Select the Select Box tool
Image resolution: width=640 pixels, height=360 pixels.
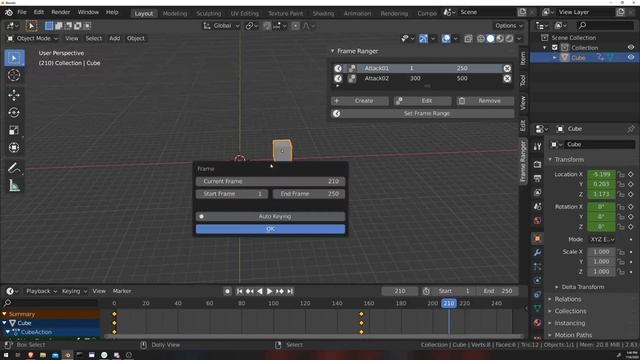14,58
